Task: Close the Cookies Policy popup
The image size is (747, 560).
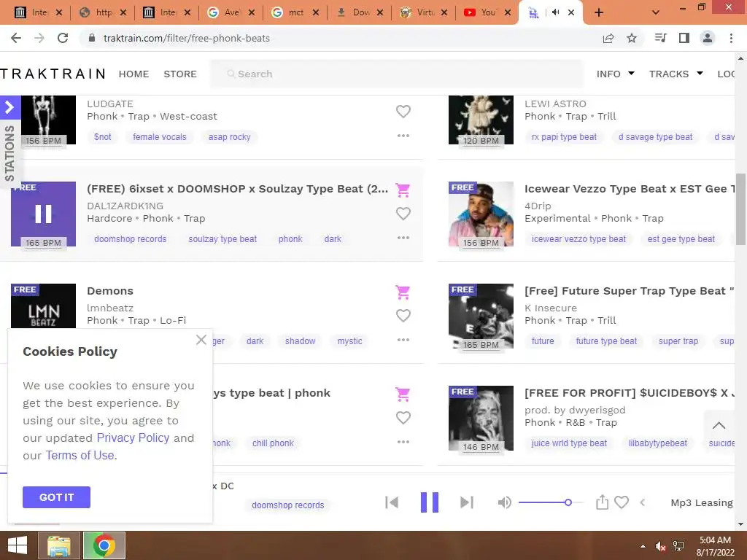Action: 201,340
